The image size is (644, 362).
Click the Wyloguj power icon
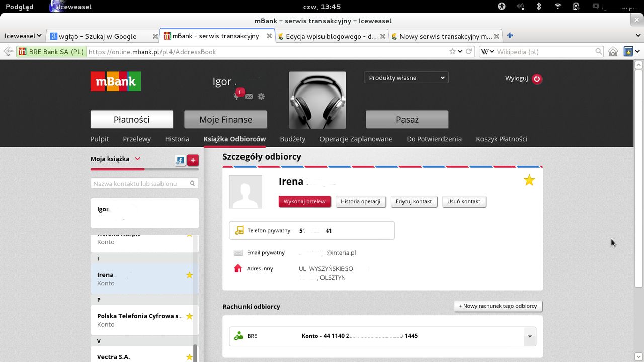[x=537, y=79]
